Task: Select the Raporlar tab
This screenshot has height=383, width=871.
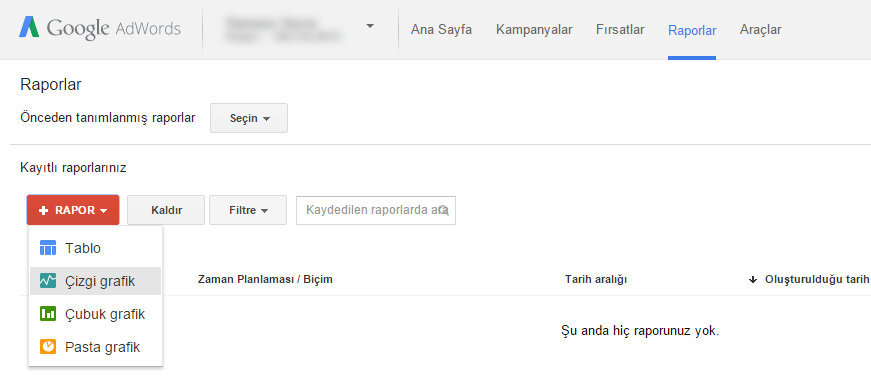Action: [692, 30]
